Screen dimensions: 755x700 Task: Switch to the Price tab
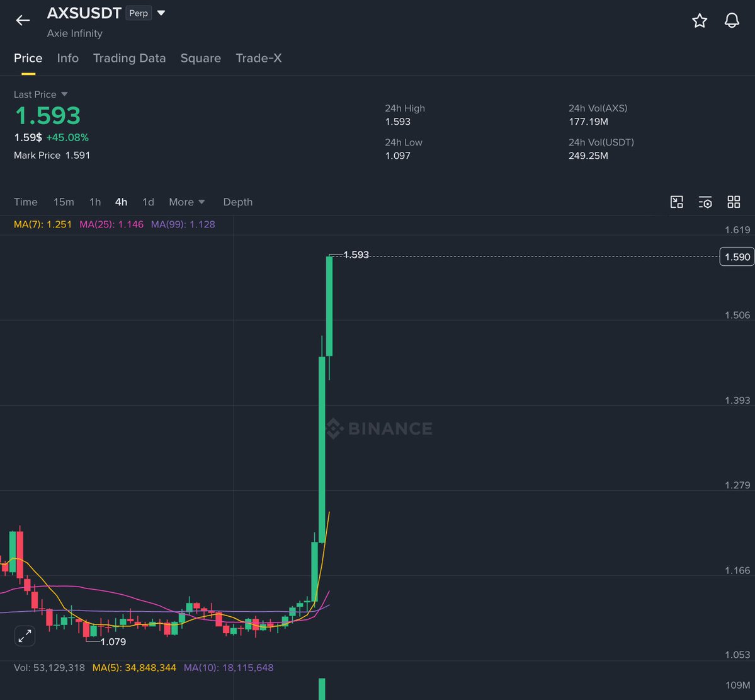(x=28, y=59)
